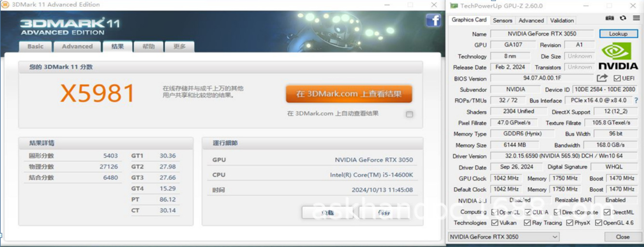Click the Close button in GPU-Z
Screen dimensions: 644x247
[622, 237]
